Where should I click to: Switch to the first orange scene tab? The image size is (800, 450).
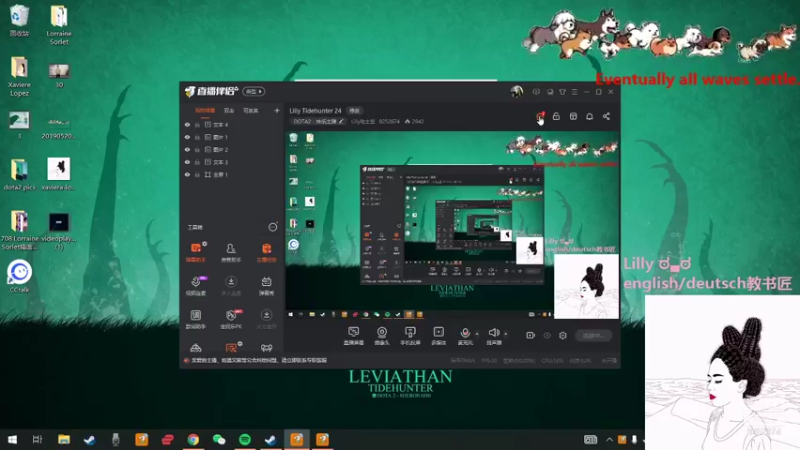click(205, 111)
